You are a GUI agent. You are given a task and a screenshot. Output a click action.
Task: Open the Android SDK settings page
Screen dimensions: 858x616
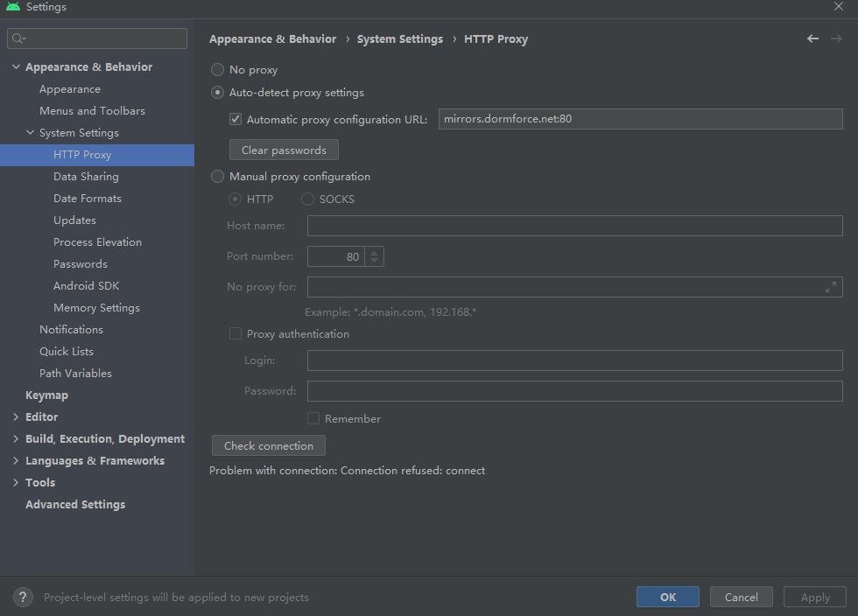click(86, 286)
